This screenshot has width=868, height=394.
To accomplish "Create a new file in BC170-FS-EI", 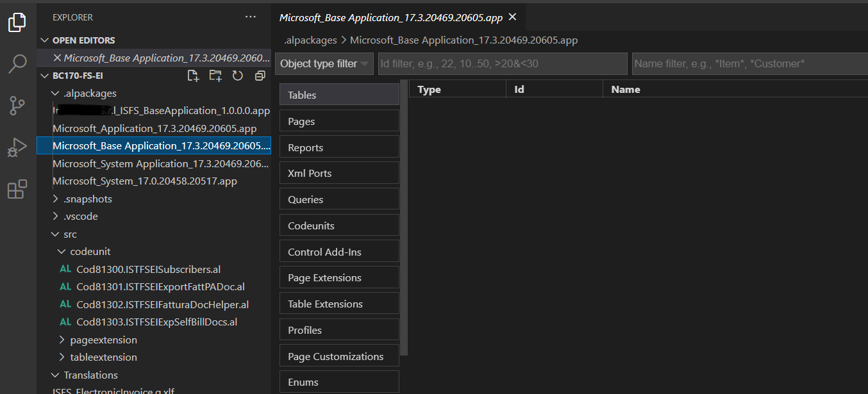I will (193, 75).
